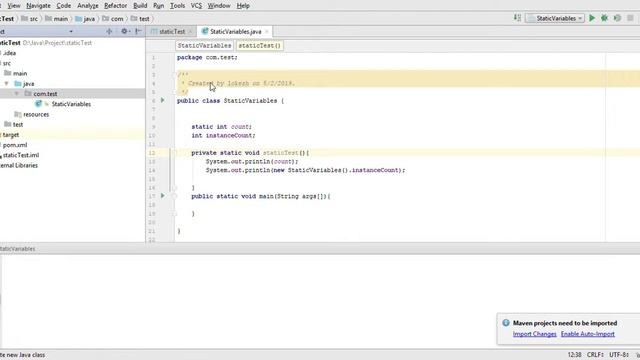This screenshot has height=360, width=640.
Task: Open the Build menu
Action: (x=140, y=6)
